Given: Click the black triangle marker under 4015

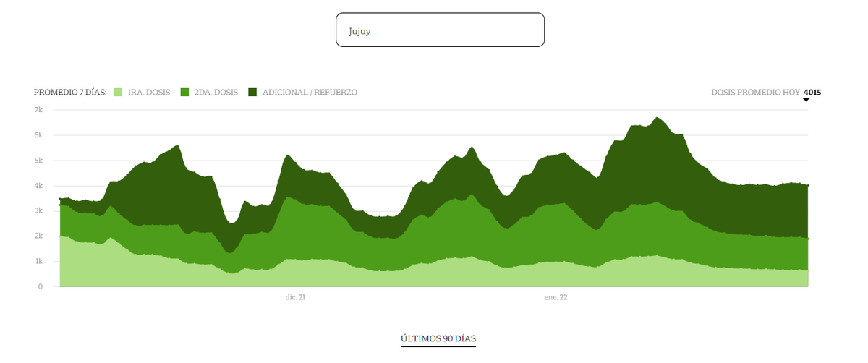Looking at the screenshot, I should point(806,101).
